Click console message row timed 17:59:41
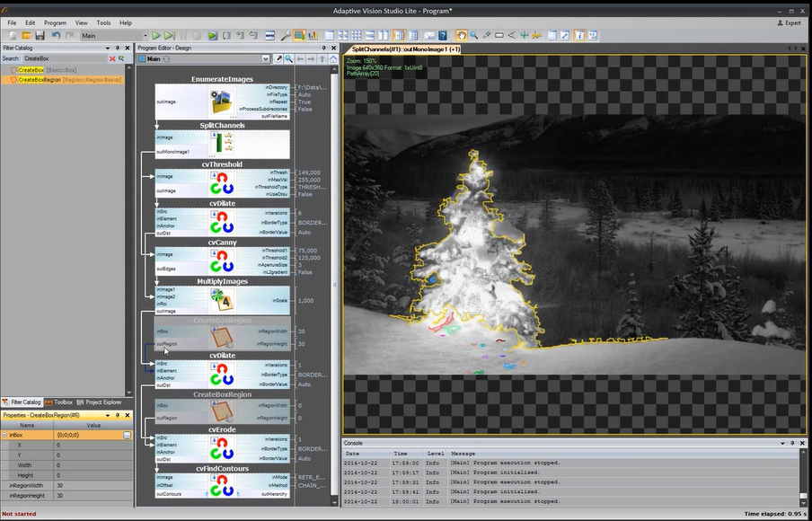Image resolution: width=812 pixels, height=521 pixels. point(569,491)
